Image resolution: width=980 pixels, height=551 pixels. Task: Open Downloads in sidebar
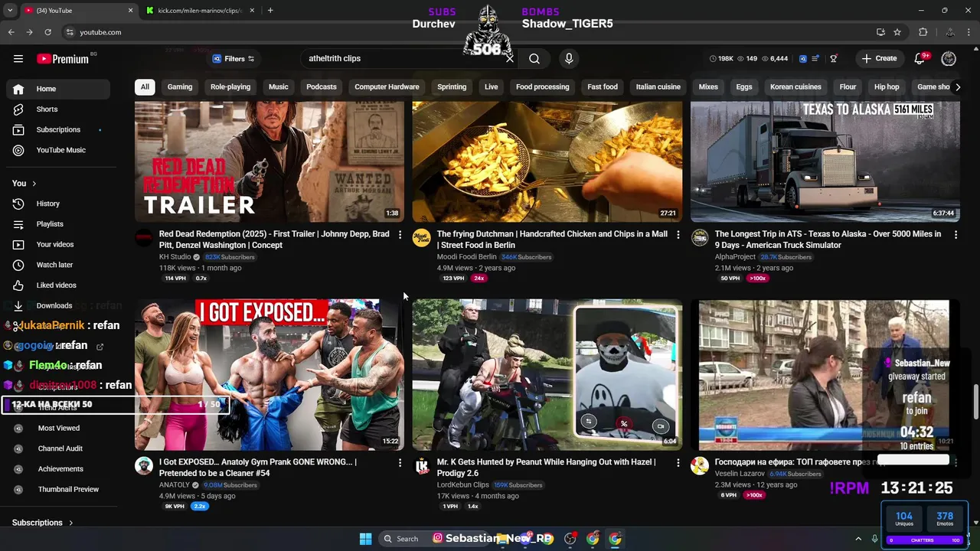pos(58,305)
